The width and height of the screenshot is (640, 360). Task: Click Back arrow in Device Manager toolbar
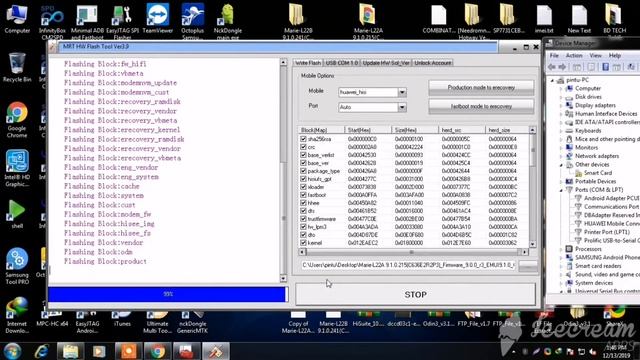click(x=552, y=67)
